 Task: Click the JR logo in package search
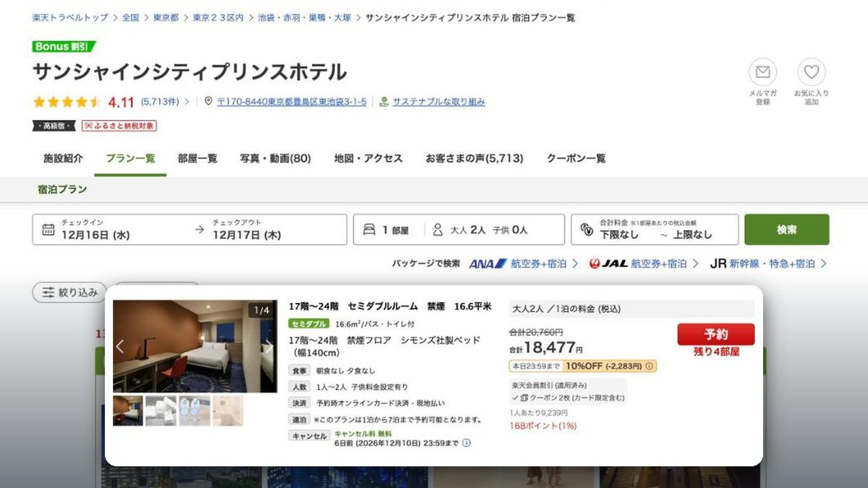point(718,264)
